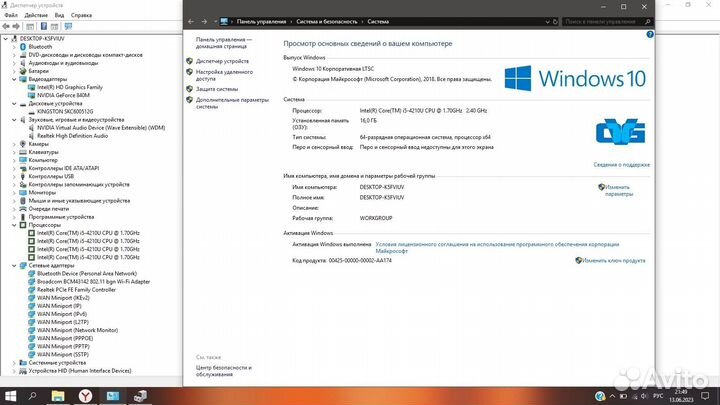The width and height of the screenshot is (720, 405).
Task: Click Система и безопасность in breadcrumb
Action: coord(326,22)
